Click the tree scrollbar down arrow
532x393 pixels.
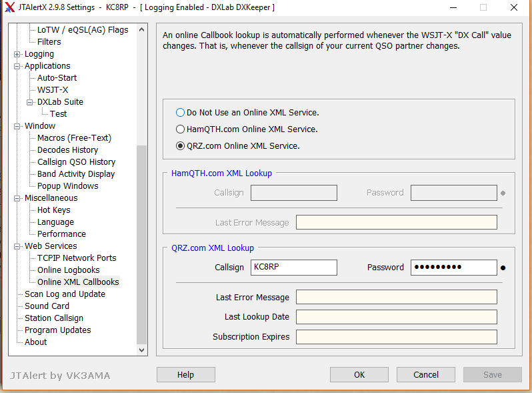[142, 350]
